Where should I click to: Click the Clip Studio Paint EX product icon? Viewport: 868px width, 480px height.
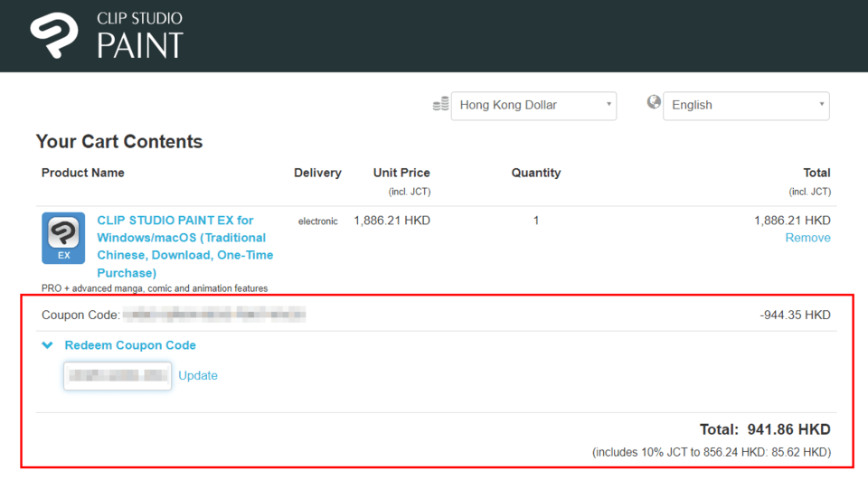pos(63,238)
